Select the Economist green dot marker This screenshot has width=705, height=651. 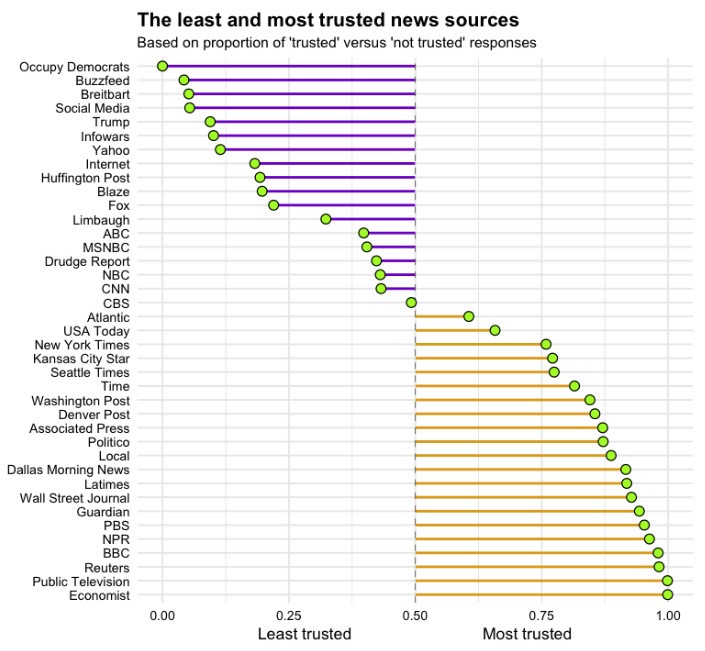[667, 594]
